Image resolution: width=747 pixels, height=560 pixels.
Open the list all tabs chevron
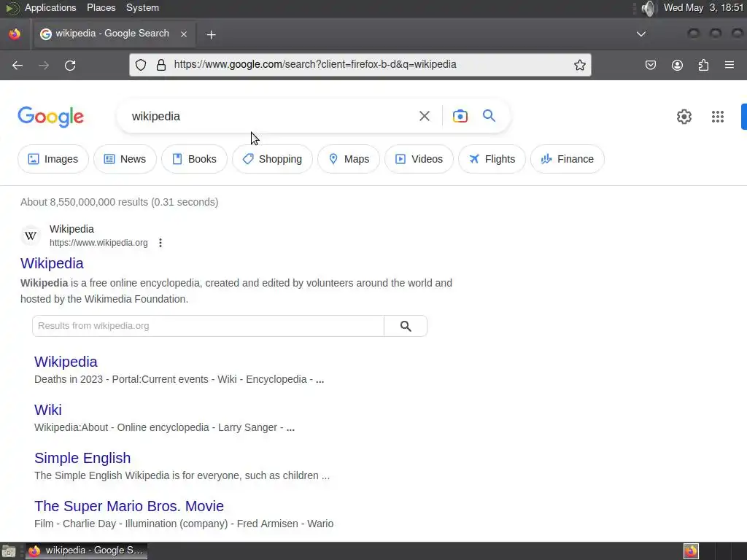(x=641, y=34)
